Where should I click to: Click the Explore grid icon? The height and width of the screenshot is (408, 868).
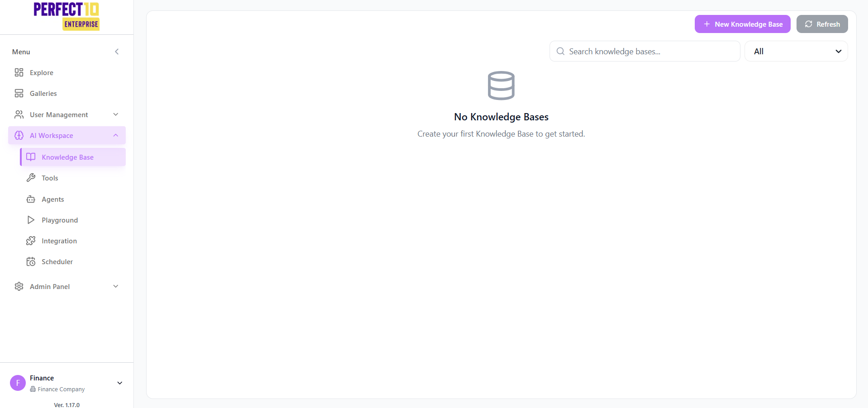pos(19,72)
